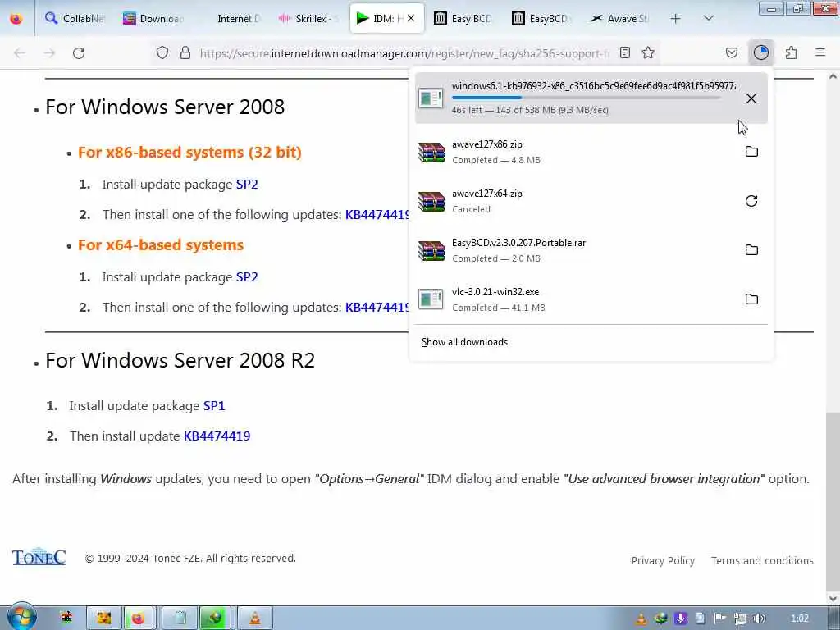
Task: Reload the current page
Action: (x=79, y=53)
